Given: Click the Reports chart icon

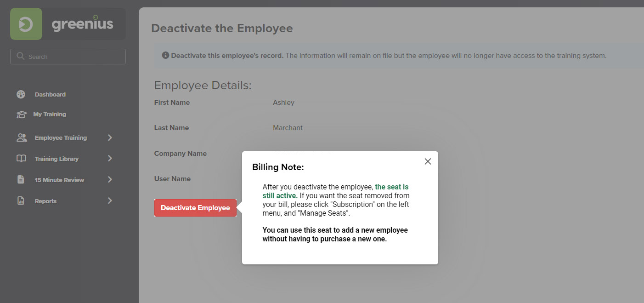Looking at the screenshot, I should pos(21,201).
